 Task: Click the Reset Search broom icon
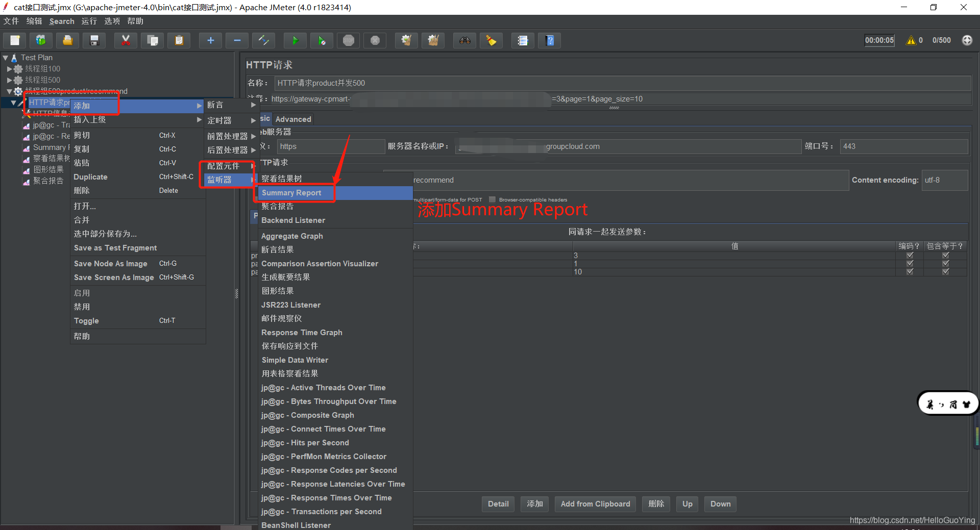491,40
